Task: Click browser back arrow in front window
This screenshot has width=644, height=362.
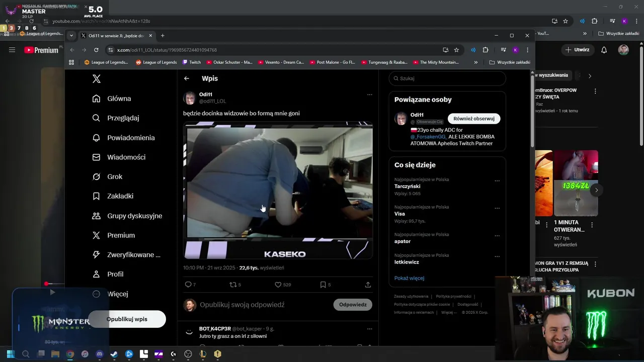Action: (x=72, y=50)
